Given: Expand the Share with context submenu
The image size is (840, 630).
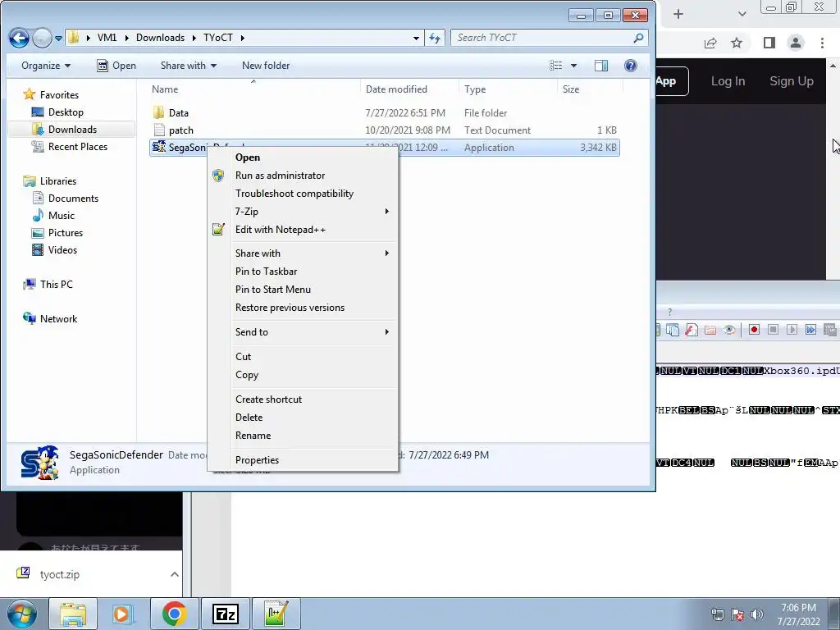Looking at the screenshot, I should pyautogui.click(x=303, y=253).
